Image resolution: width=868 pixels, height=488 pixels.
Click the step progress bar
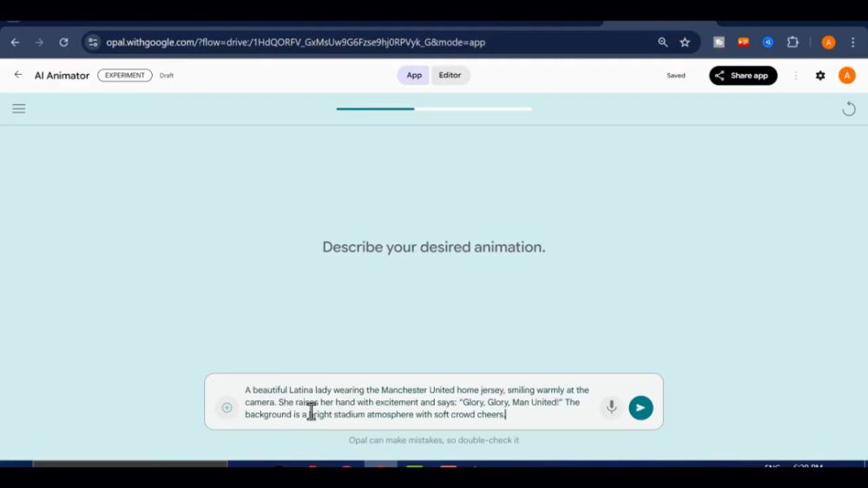[434, 109]
